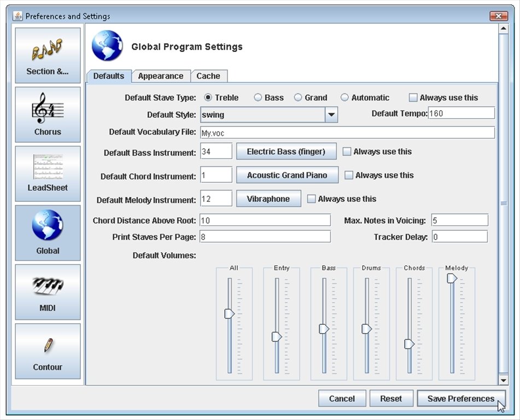Open the Contour pencil preferences icon
This screenshot has height=420, width=520.
[x=48, y=351]
